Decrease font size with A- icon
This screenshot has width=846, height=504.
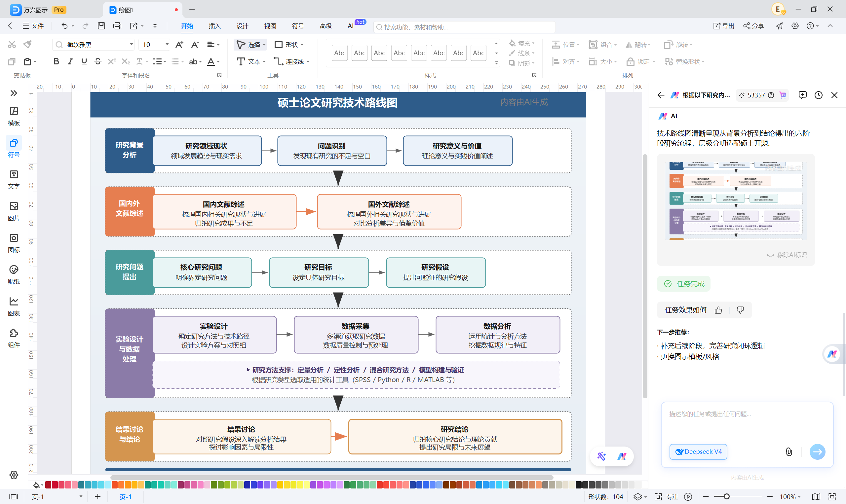(x=195, y=45)
